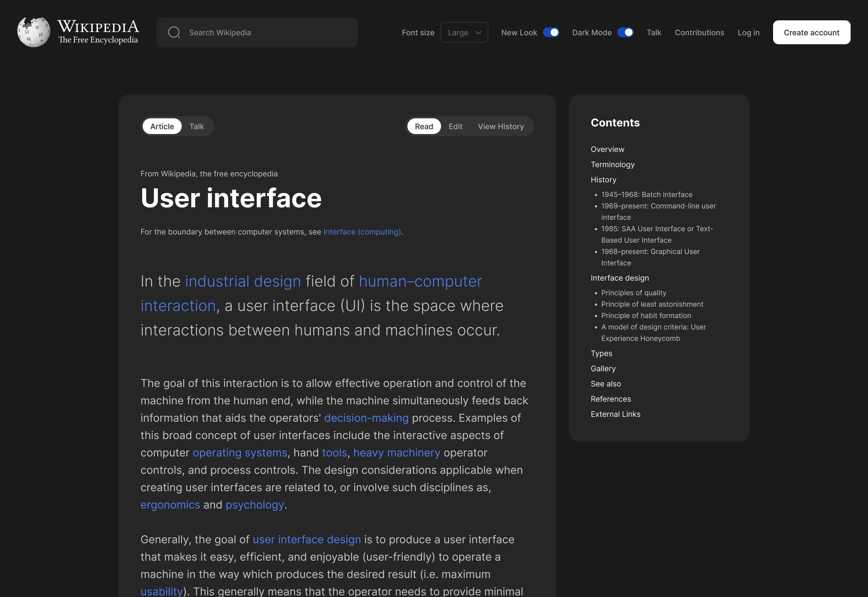The image size is (868, 597).
Task: Click the Wikipedia globe logo
Action: [x=34, y=32]
